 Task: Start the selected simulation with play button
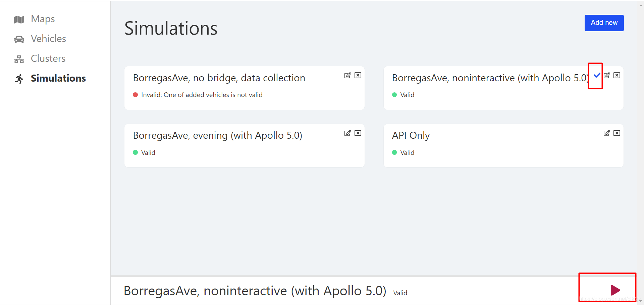615,290
